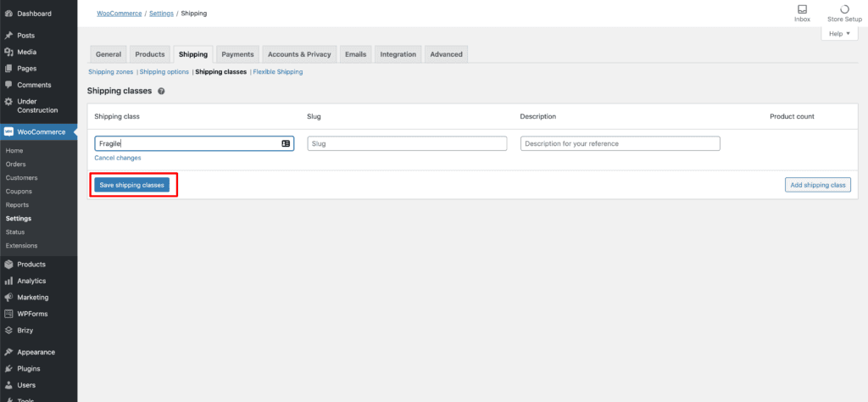Click the Products box icon
Viewport: 868px width, 402px height.
pyautogui.click(x=8, y=265)
